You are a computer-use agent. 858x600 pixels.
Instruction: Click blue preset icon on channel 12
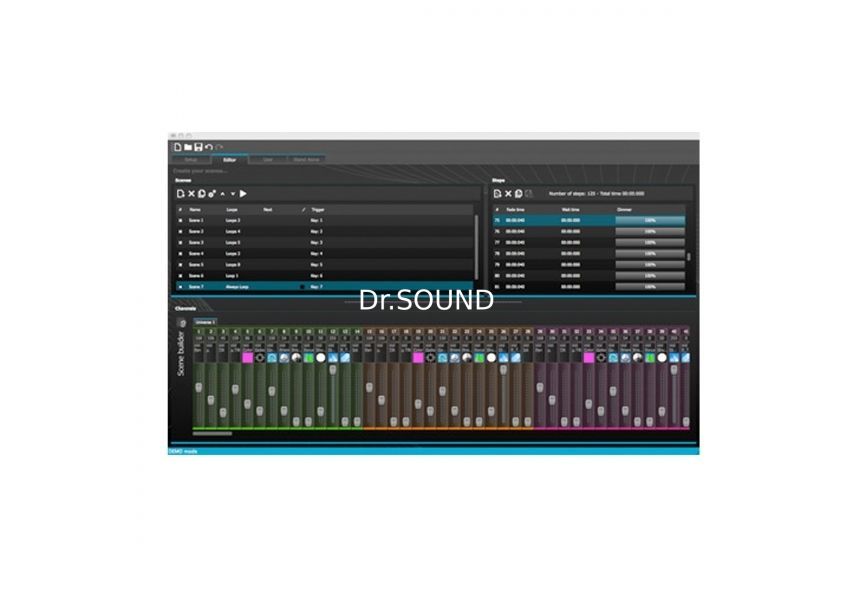(333, 358)
